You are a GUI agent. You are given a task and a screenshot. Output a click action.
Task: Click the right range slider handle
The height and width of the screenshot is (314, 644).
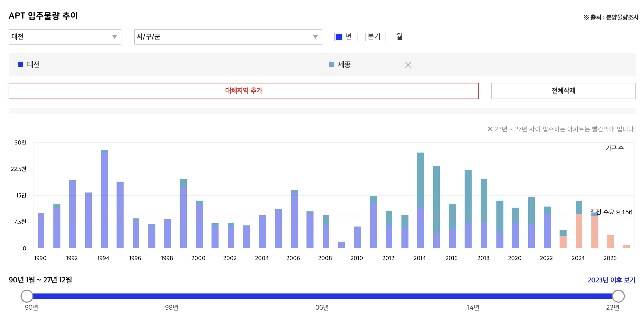click(x=618, y=296)
